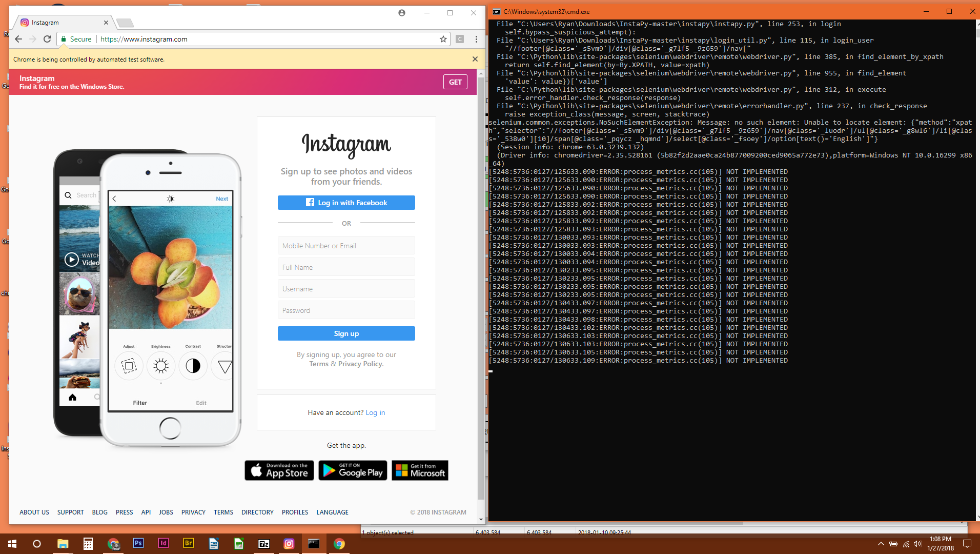Expand hidden icons in the system tray
980x554 pixels.
880,544
